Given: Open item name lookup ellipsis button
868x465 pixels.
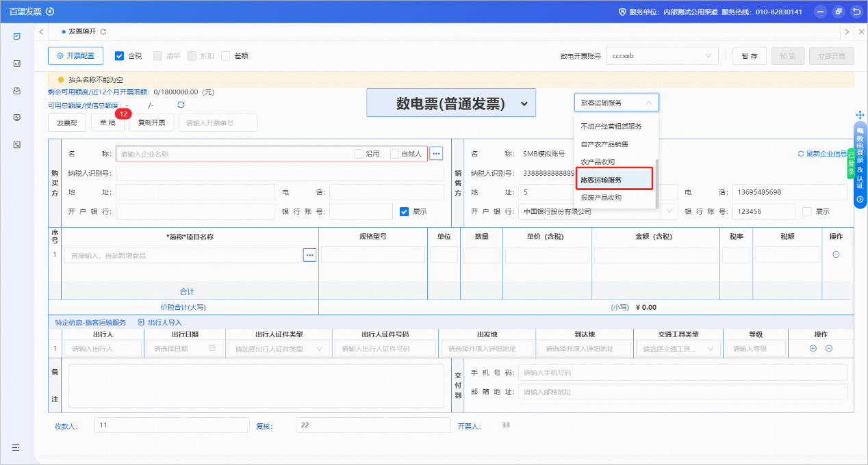Looking at the screenshot, I should tap(310, 255).
